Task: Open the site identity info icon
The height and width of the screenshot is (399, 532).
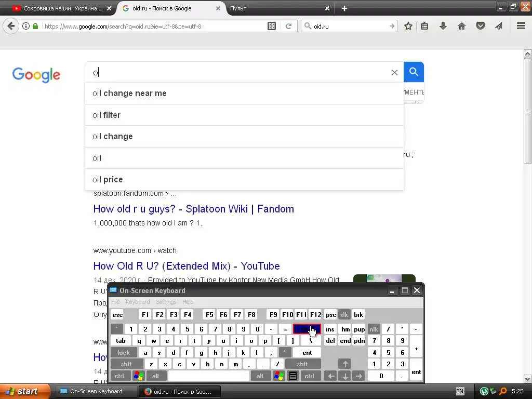Action: pos(26,26)
